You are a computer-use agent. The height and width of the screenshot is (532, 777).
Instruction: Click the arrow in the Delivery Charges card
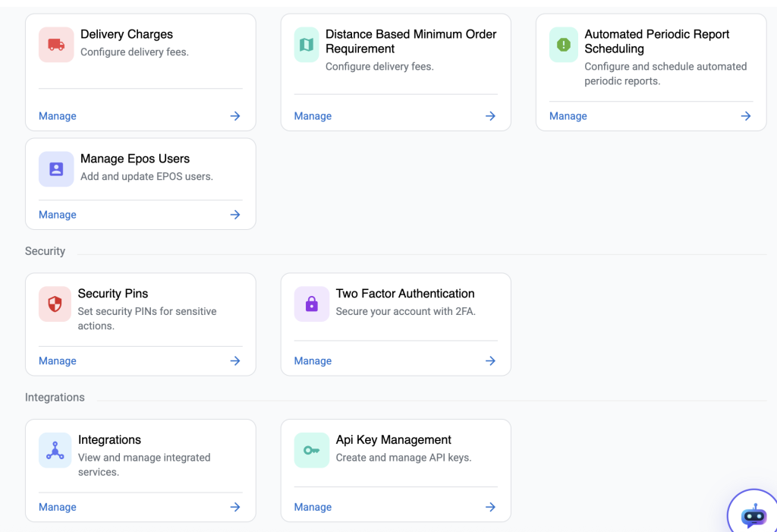click(235, 116)
